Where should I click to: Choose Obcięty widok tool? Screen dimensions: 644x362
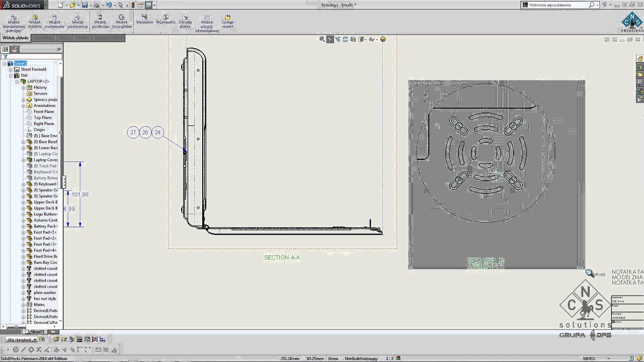(x=185, y=21)
